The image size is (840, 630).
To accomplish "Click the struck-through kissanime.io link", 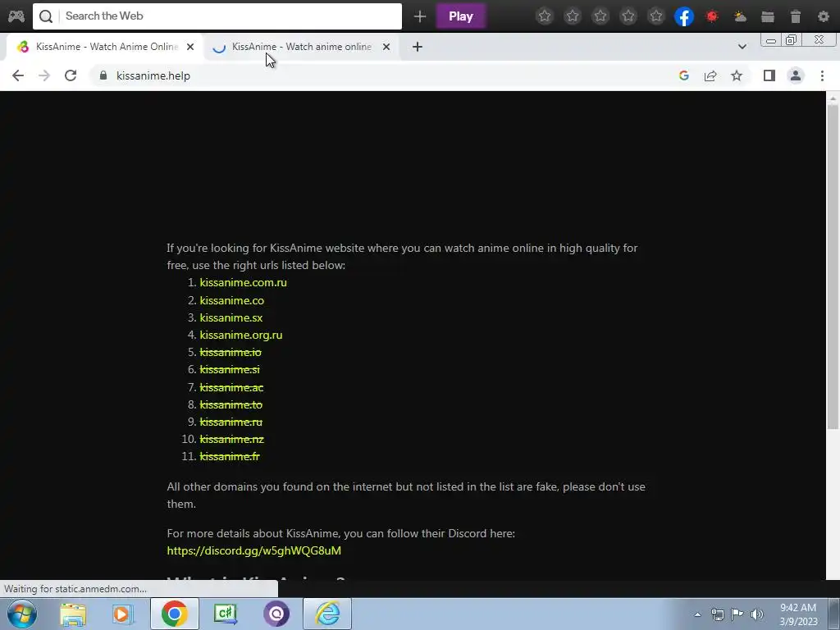I will click(x=231, y=353).
